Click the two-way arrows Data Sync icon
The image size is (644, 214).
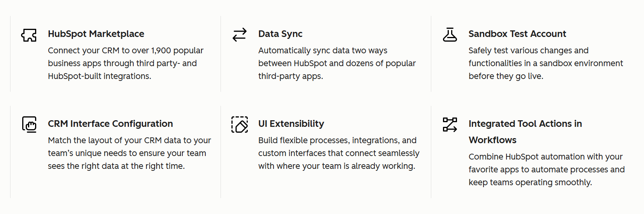(239, 35)
